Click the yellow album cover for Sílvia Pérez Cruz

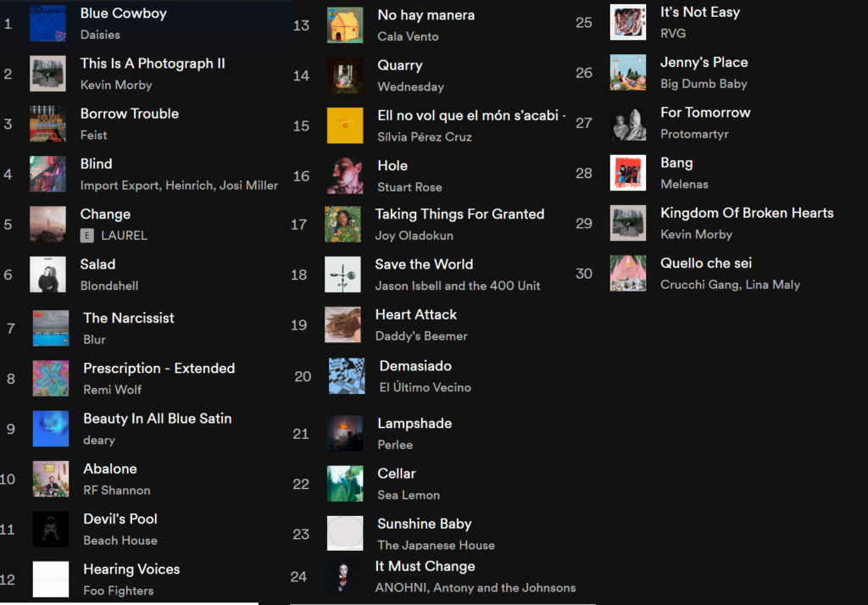click(345, 125)
